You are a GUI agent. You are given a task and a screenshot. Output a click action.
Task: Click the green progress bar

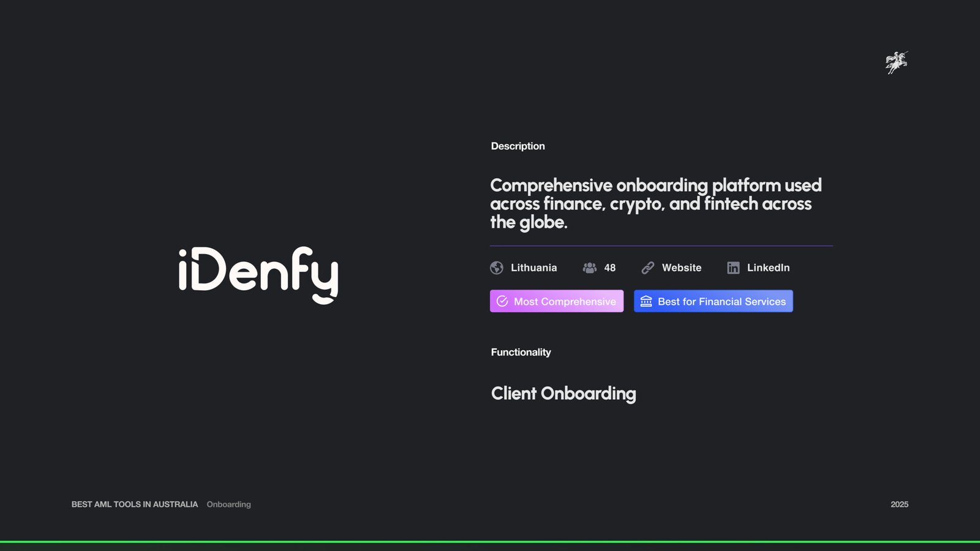point(490,542)
